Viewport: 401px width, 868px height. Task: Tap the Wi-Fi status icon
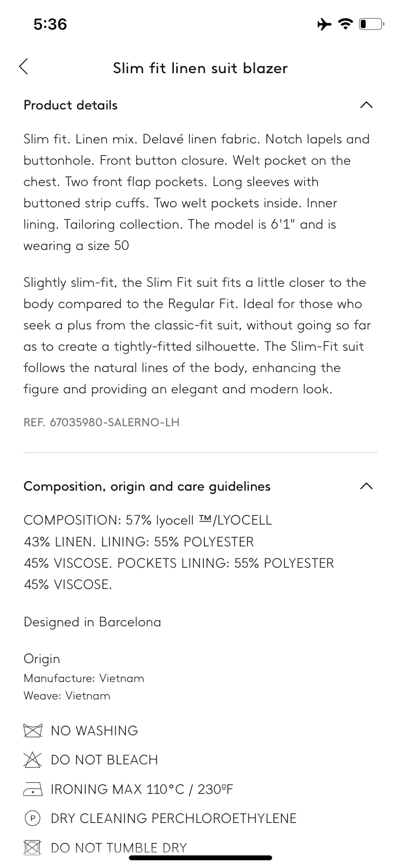click(x=345, y=24)
